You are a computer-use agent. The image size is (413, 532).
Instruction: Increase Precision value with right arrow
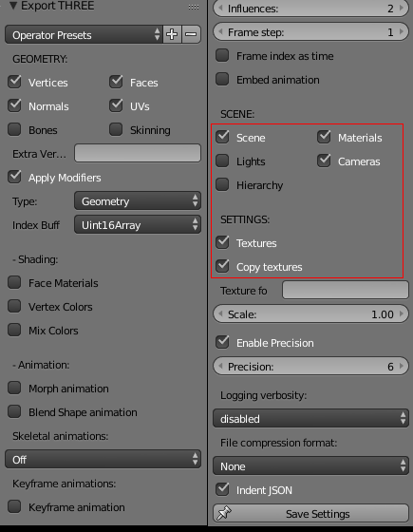point(402,366)
